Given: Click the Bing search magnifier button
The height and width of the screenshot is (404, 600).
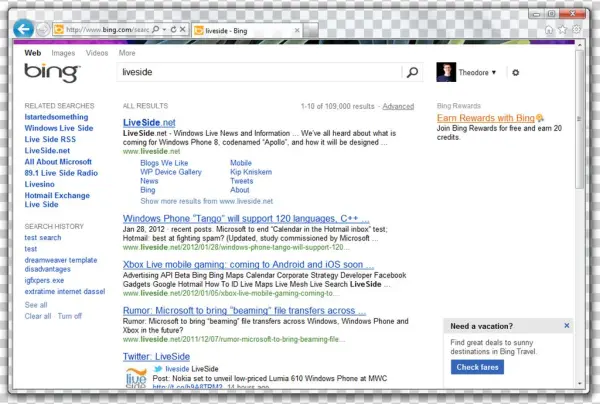Looking at the screenshot, I should pos(412,72).
